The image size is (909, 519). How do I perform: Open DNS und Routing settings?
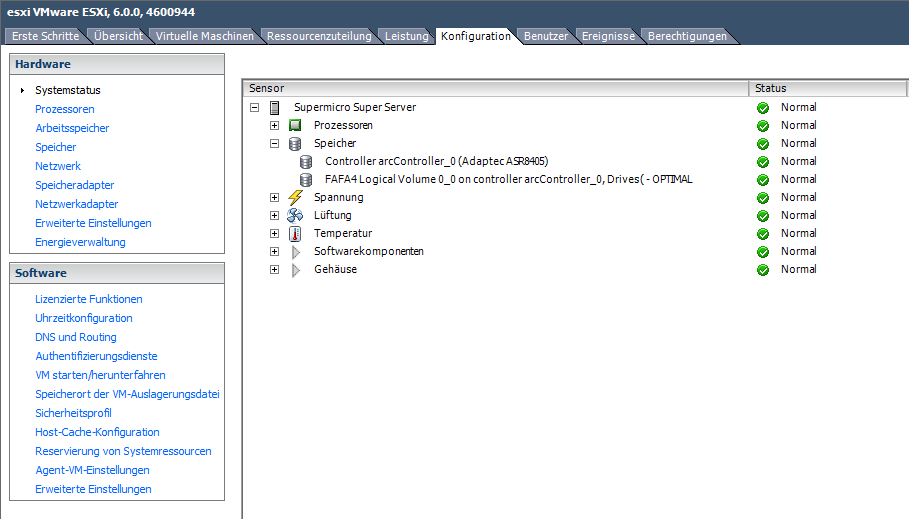pos(75,337)
